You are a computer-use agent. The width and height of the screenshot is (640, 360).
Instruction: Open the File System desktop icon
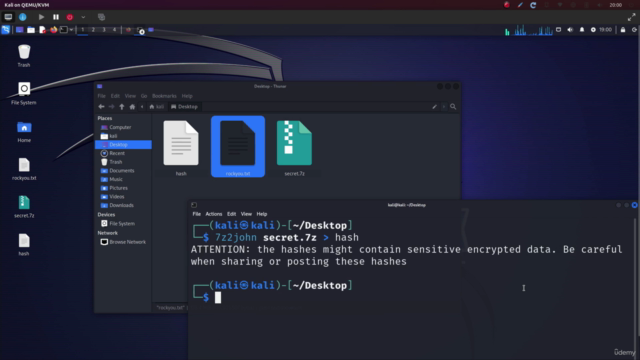24,93
